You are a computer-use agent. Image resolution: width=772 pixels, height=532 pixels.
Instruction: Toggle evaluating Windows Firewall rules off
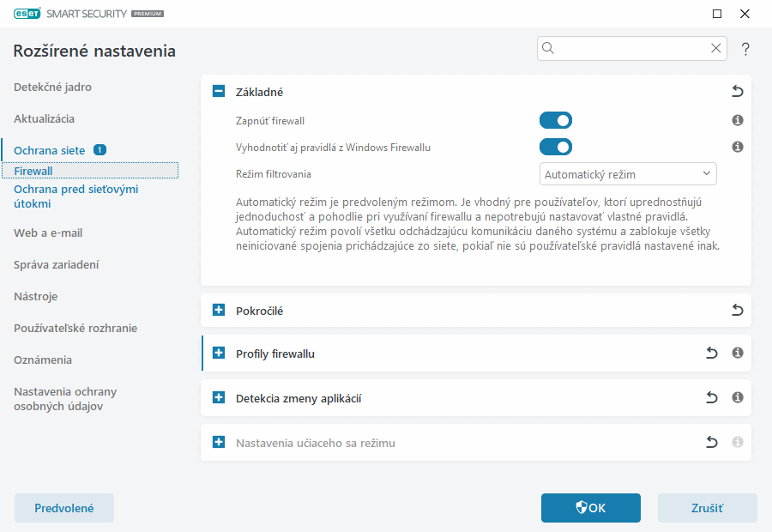(556, 147)
